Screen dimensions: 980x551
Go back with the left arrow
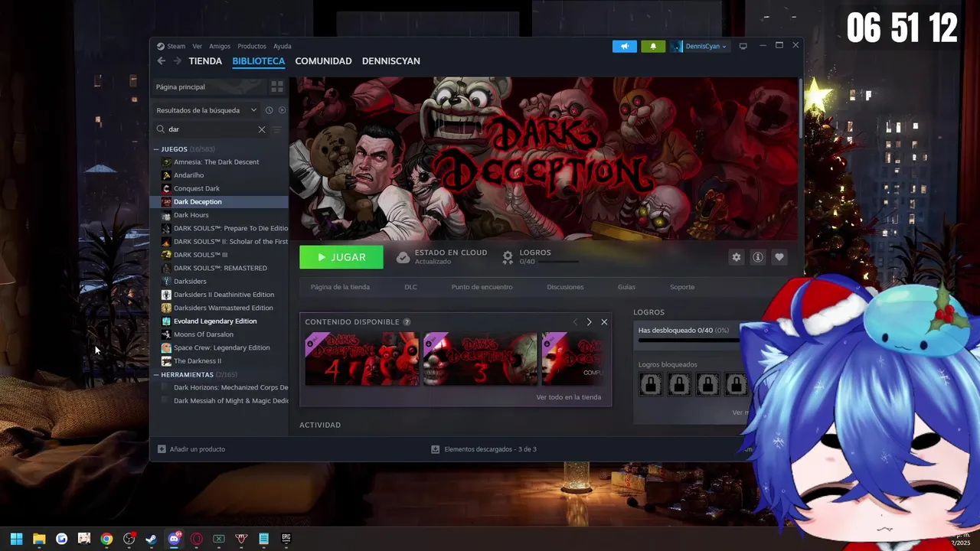click(x=161, y=61)
